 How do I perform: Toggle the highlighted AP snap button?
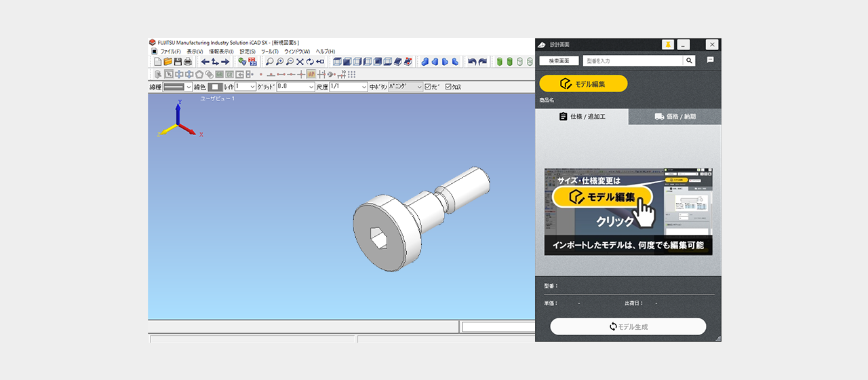pyautogui.click(x=311, y=74)
